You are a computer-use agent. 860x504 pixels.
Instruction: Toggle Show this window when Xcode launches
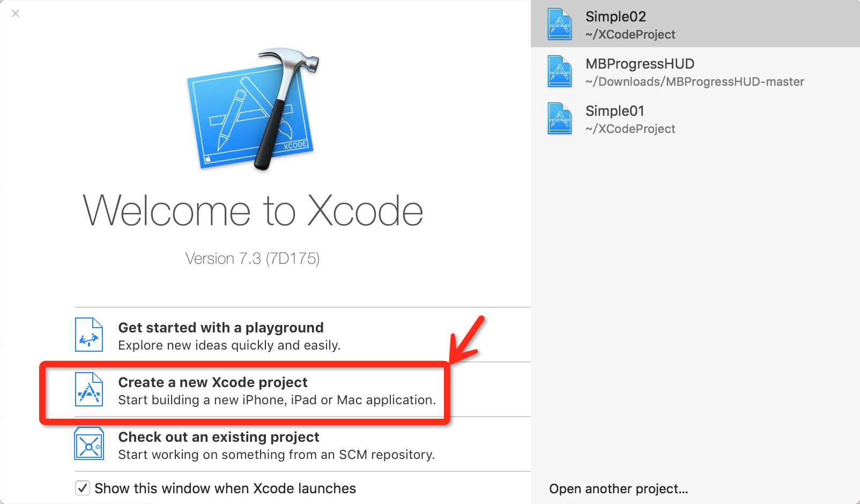tap(82, 488)
